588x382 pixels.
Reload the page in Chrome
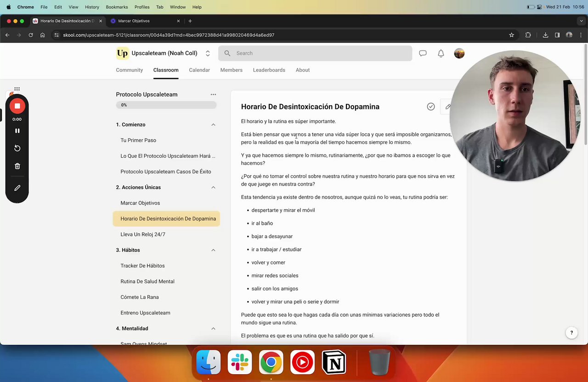31,35
